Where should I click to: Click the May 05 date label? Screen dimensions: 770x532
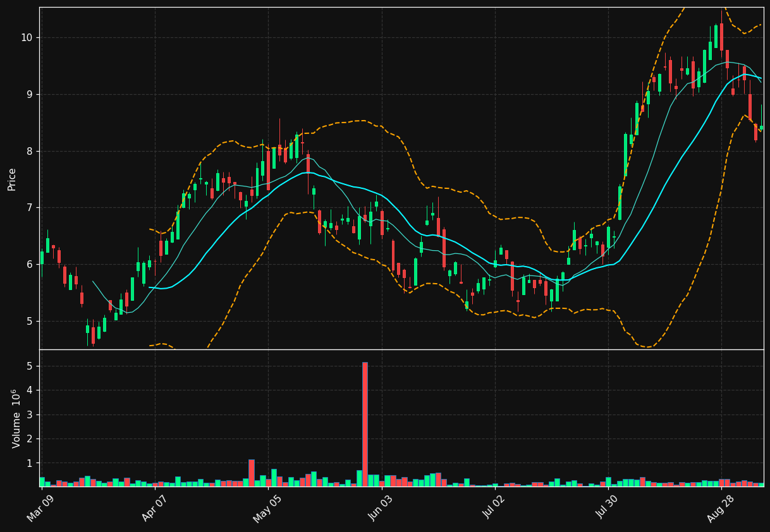[x=267, y=509]
